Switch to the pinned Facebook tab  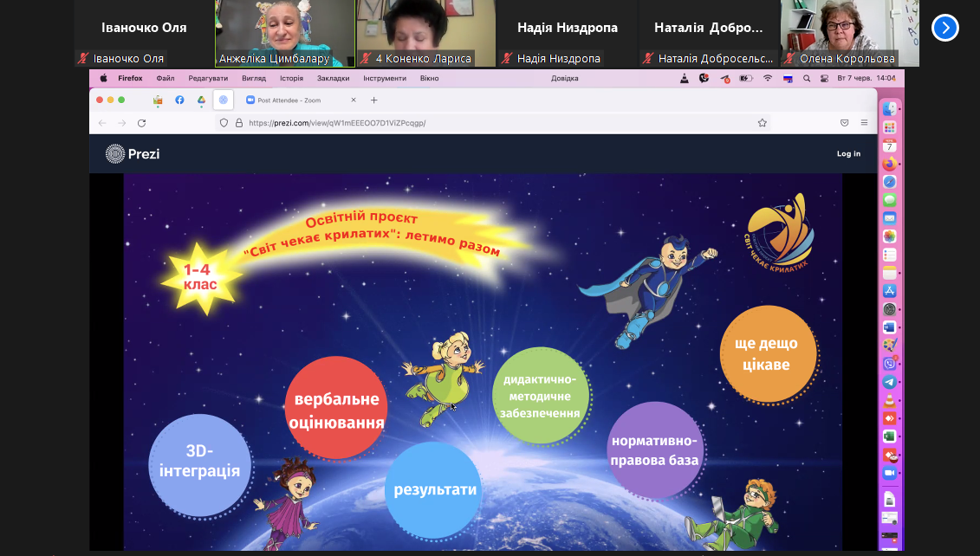(x=179, y=100)
